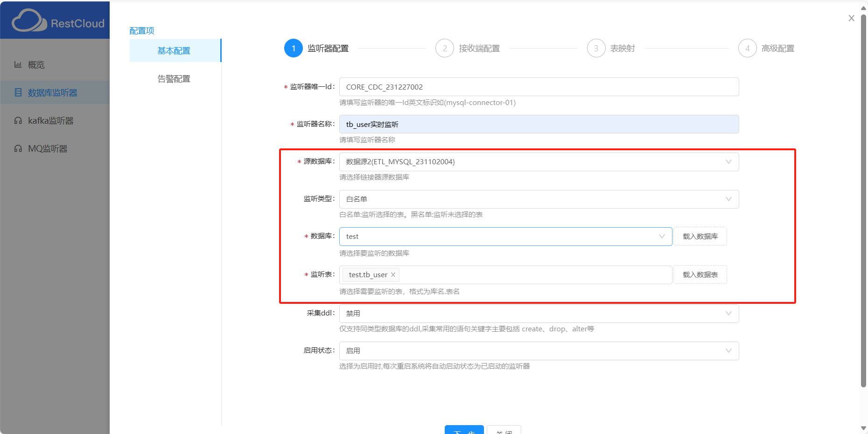The width and height of the screenshot is (868, 434).
Task: Focus the 监听器唯一Id input field
Action: 539,87
